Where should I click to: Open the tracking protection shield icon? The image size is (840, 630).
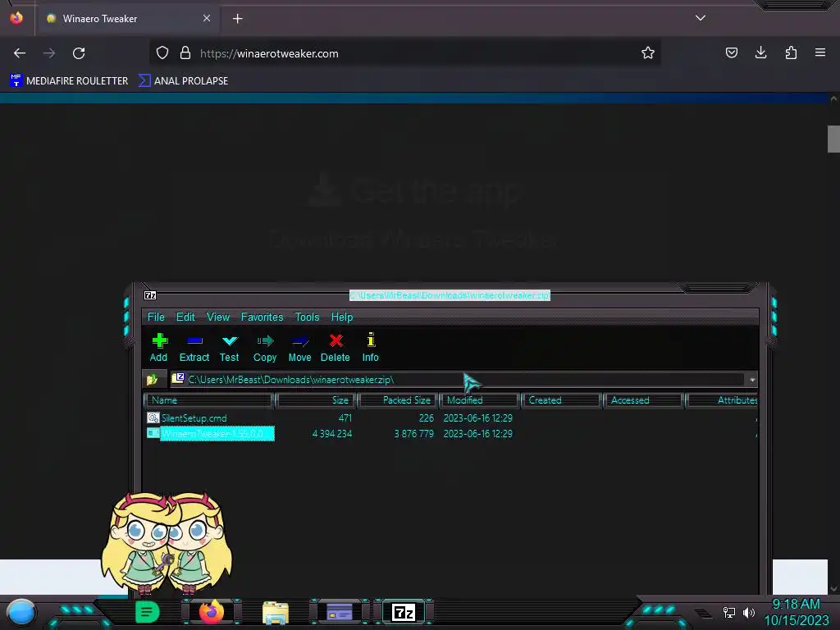click(x=162, y=53)
